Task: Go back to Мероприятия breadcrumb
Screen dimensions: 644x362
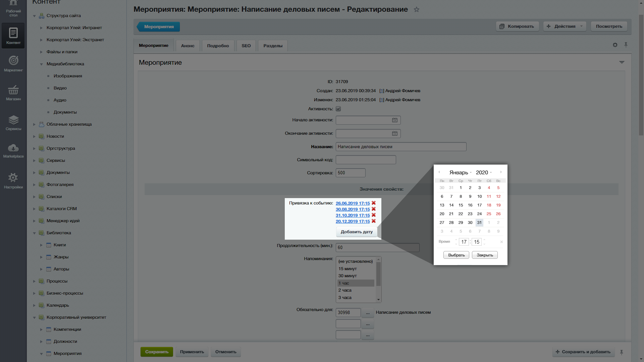Action: coord(158,27)
